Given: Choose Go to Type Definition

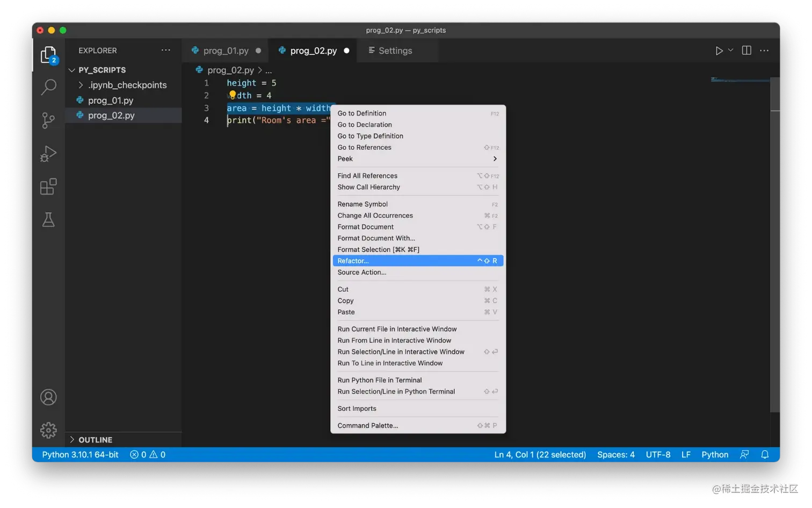Looking at the screenshot, I should coord(418,136).
